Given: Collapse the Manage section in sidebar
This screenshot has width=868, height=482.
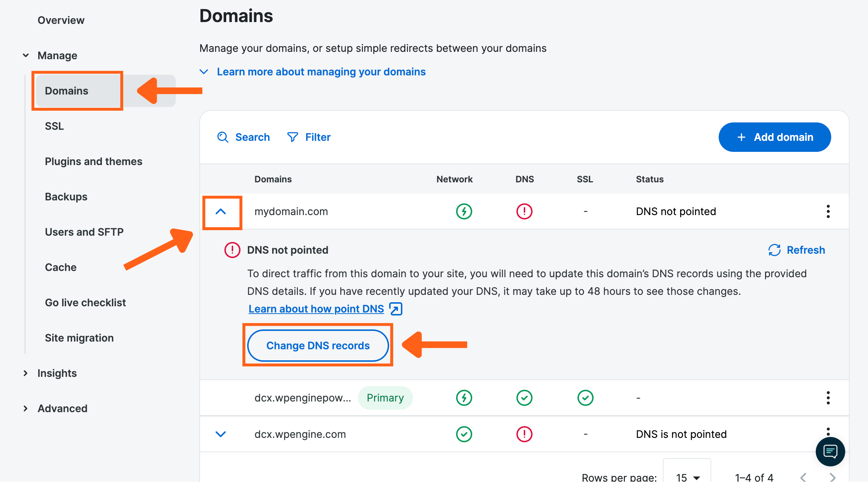Looking at the screenshot, I should [26, 55].
